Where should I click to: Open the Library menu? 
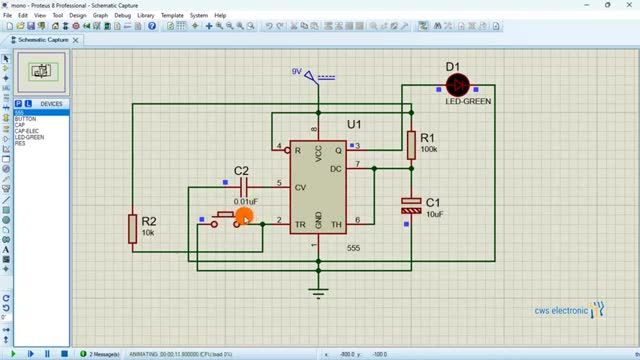click(x=146, y=16)
